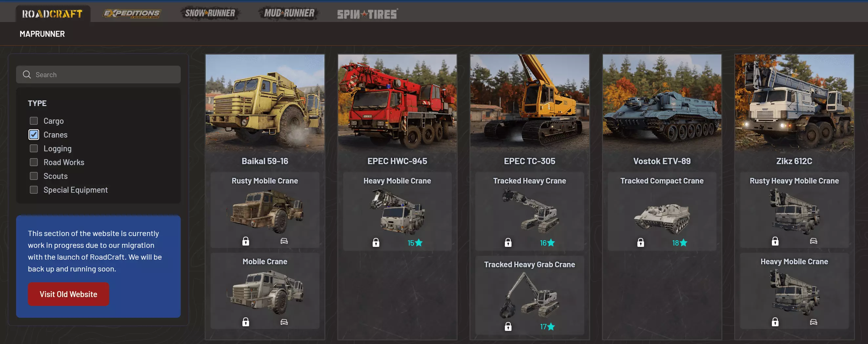Select the Tracked Heavy Crane variant image

pyautogui.click(x=530, y=211)
